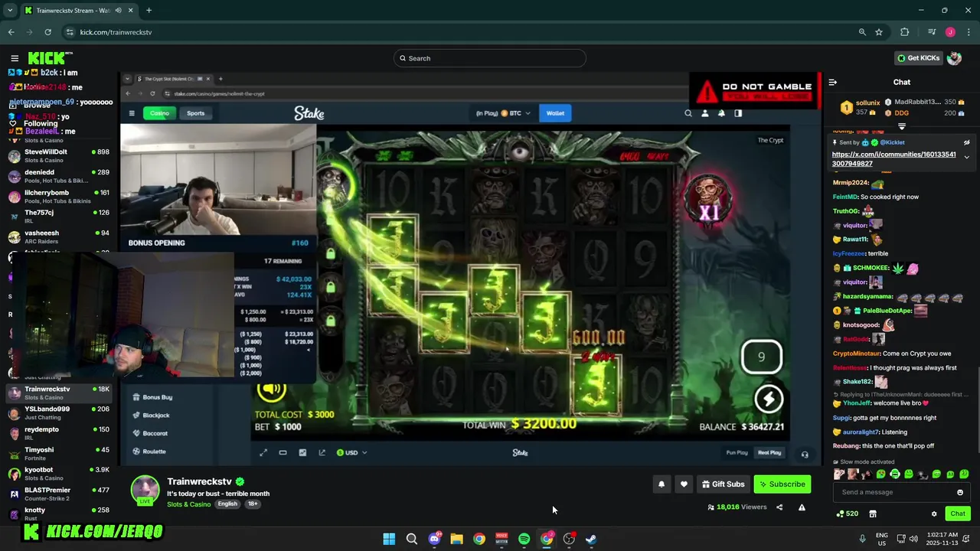Open the USD display currency dropdown
The width and height of the screenshot is (980, 551).
[352, 452]
